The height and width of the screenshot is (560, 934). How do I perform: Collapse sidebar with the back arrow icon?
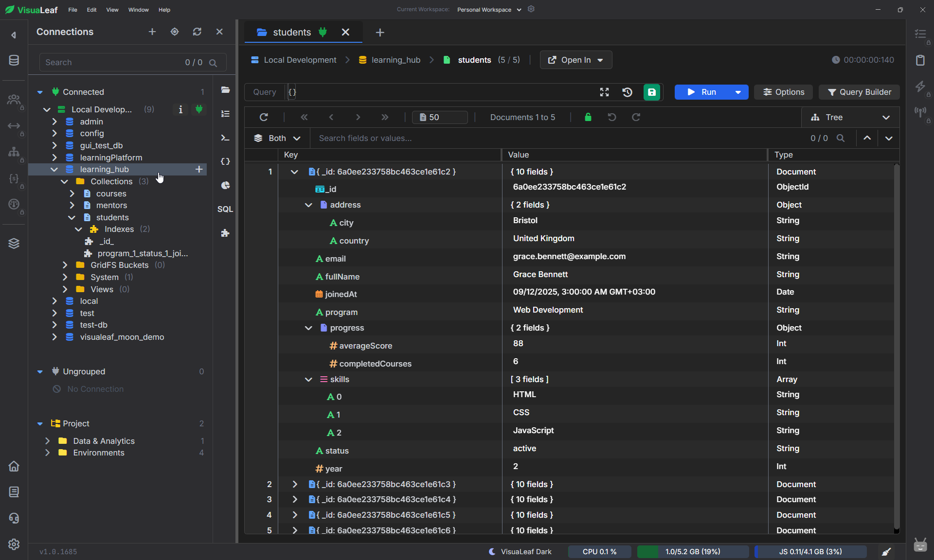point(14,35)
